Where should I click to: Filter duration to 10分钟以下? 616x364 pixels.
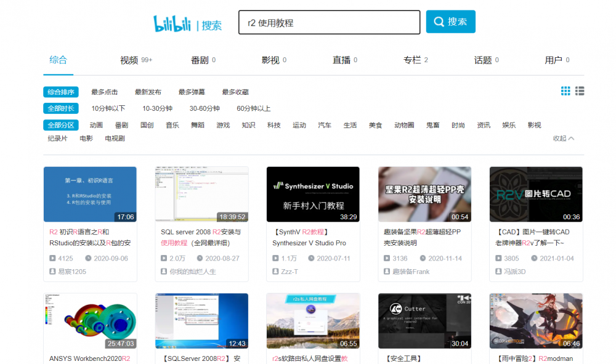pyautogui.click(x=108, y=108)
